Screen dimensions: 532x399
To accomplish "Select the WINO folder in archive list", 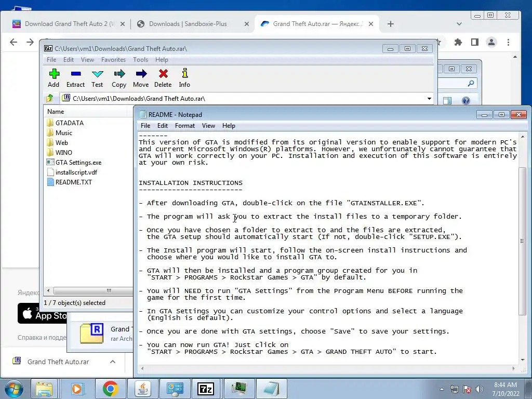I will [x=63, y=152].
